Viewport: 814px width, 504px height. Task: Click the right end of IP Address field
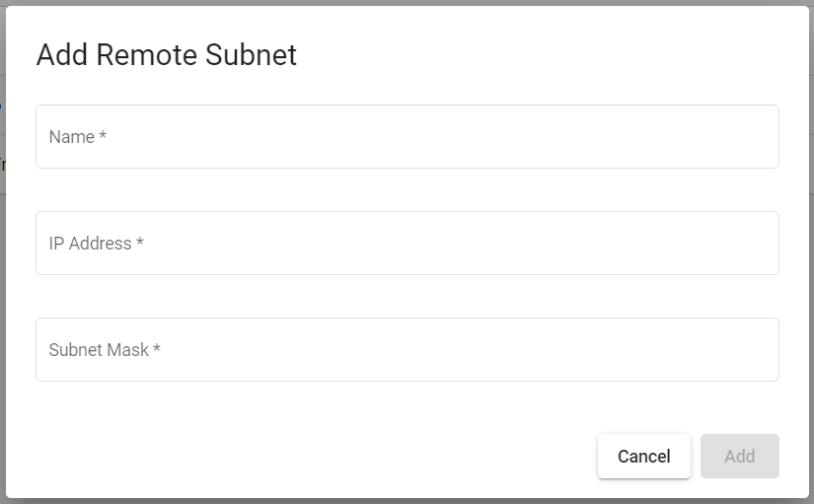click(760, 244)
